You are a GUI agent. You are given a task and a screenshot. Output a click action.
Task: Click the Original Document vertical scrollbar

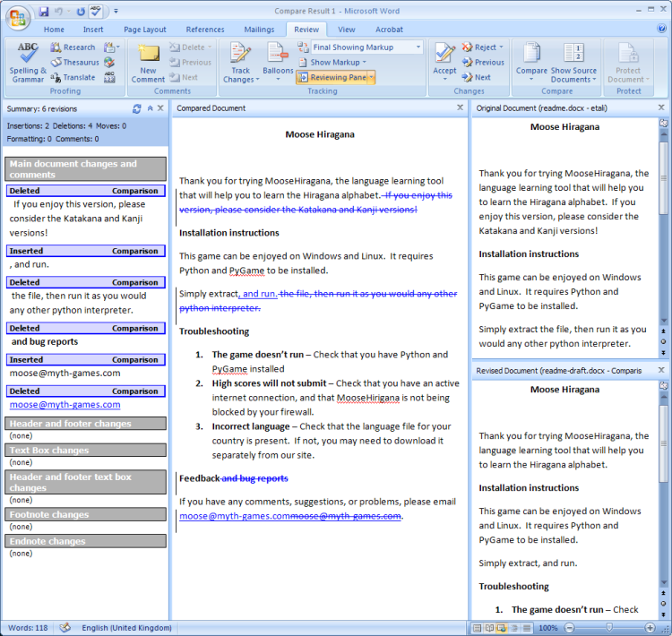tap(663, 179)
